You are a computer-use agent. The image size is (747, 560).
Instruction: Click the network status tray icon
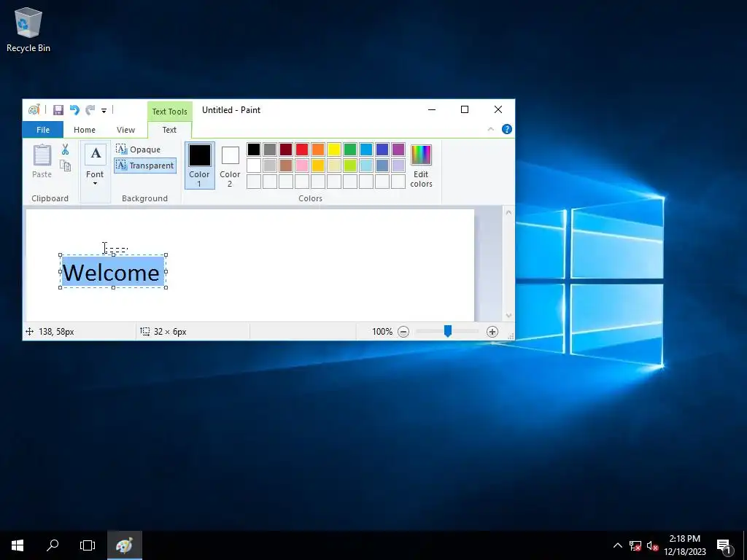pyautogui.click(x=635, y=545)
